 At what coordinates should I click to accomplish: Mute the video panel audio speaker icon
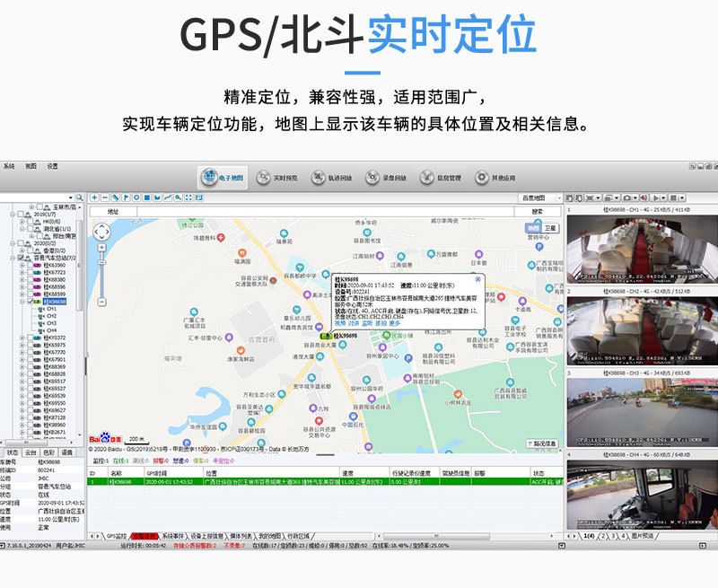pyautogui.click(x=644, y=197)
